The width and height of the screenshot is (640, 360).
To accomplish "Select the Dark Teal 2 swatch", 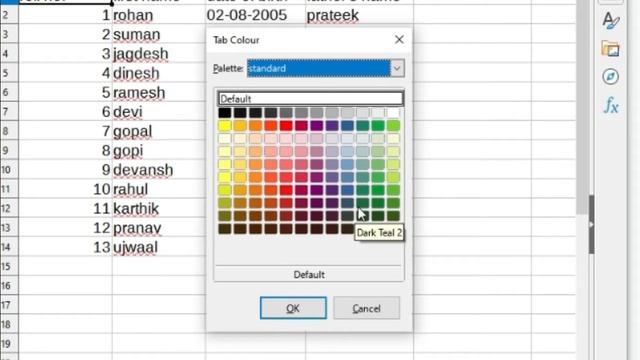I will [362, 203].
